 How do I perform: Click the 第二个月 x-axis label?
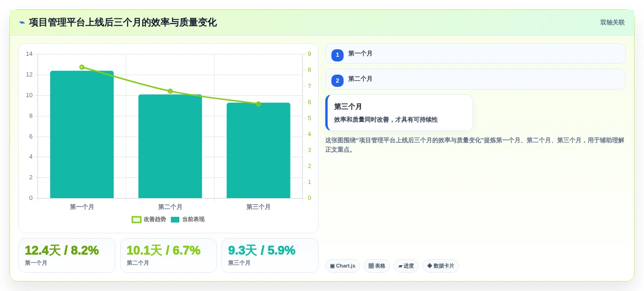[x=170, y=207]
